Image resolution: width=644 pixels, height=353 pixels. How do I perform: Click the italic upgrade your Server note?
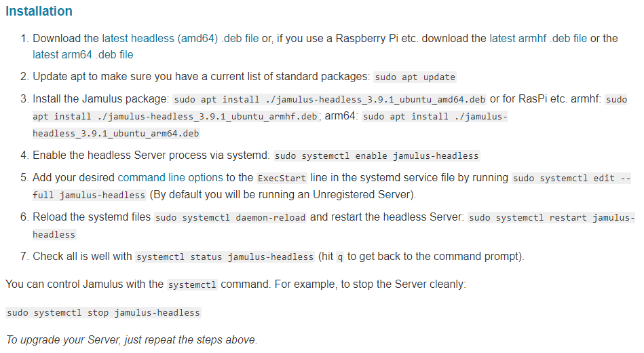coord(131,339)
